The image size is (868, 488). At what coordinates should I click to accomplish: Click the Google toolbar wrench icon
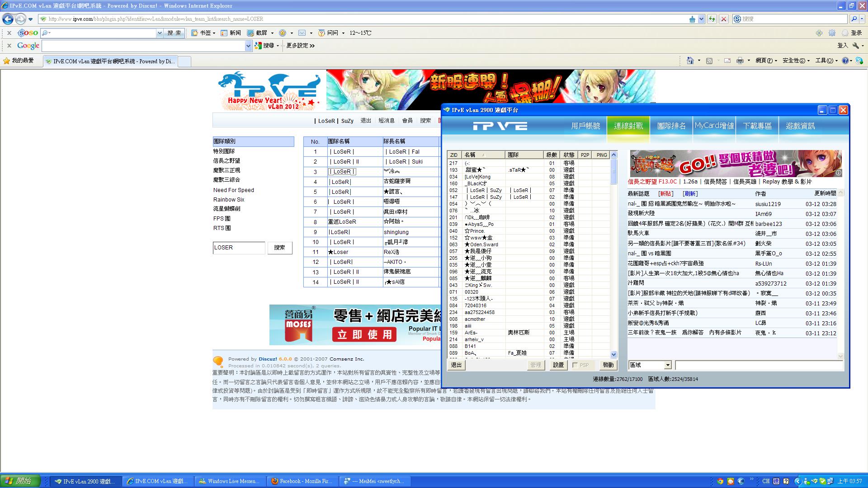[x=855, y=46]
